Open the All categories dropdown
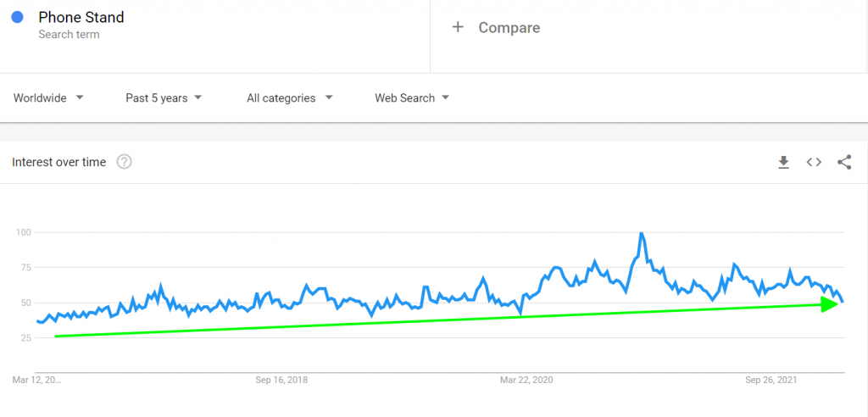The height and width of the screenshot is (417, 868). tap(289, 98)
